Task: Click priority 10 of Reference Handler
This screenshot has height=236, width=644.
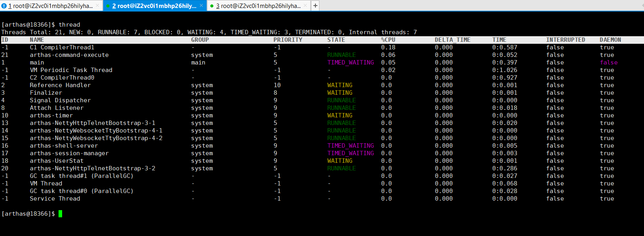Action: click(277, 85)
